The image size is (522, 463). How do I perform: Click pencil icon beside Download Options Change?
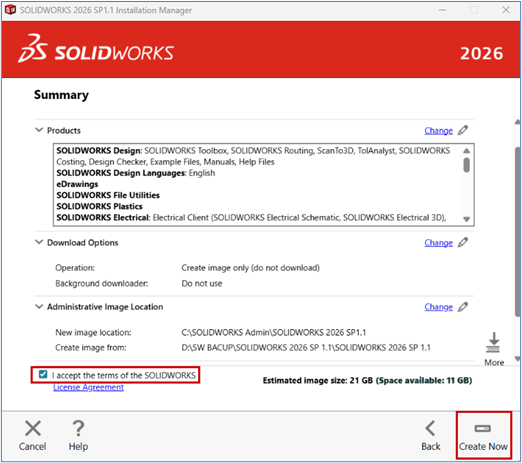[x=463, y=242]
